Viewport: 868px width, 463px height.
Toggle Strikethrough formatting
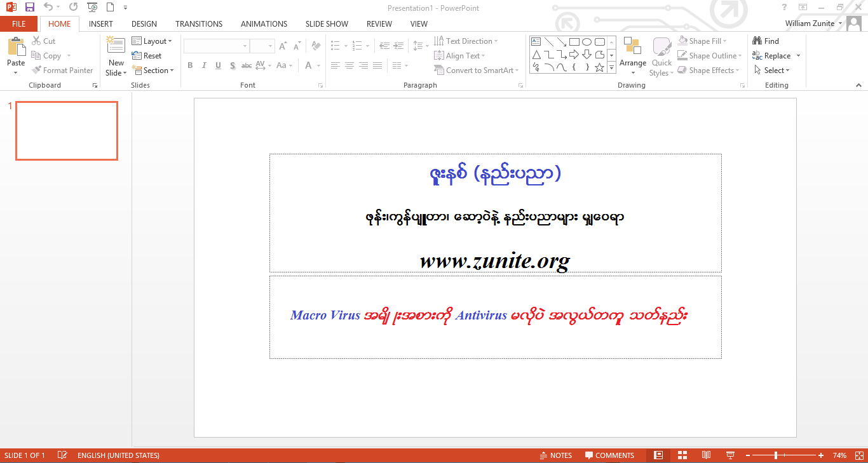pos(247,65)
